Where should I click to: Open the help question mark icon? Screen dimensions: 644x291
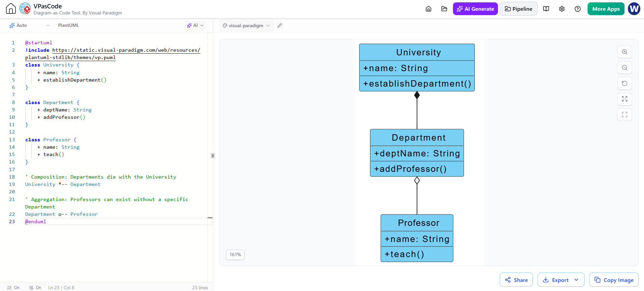[578, 9]
